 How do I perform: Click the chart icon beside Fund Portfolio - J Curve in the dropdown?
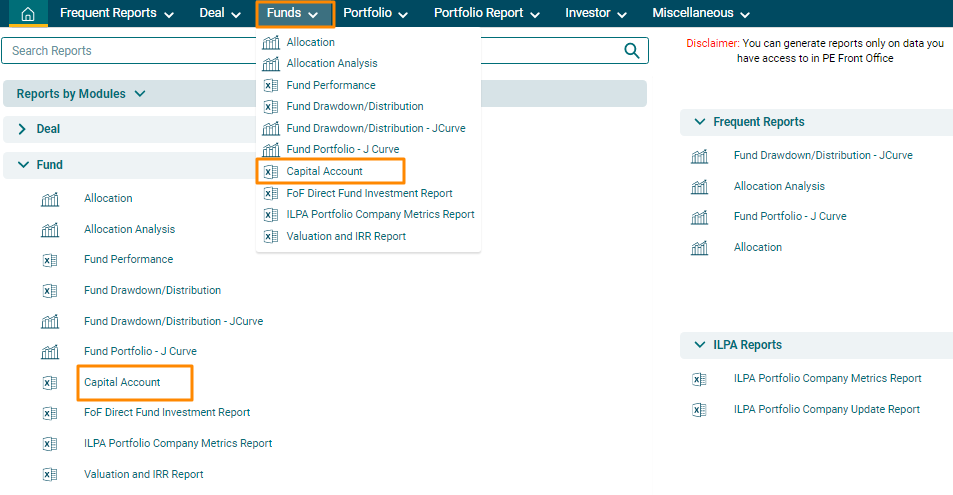[x=270, y=150]
